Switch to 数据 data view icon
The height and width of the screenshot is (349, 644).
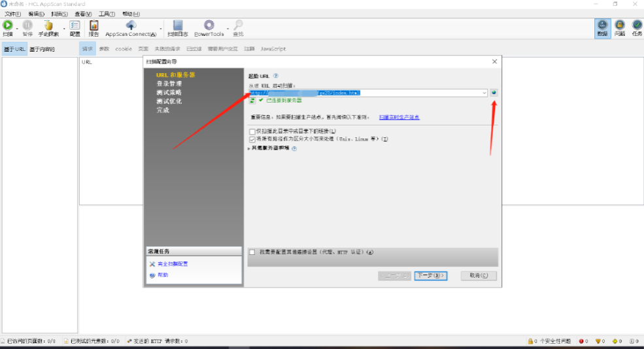pyautogui.click(x=602, y=25)
